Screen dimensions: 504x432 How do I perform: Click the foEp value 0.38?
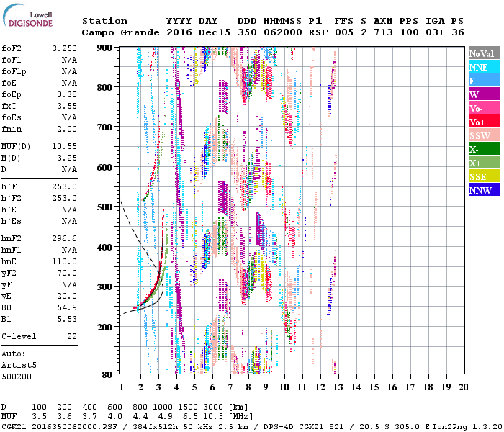[67, 94]
